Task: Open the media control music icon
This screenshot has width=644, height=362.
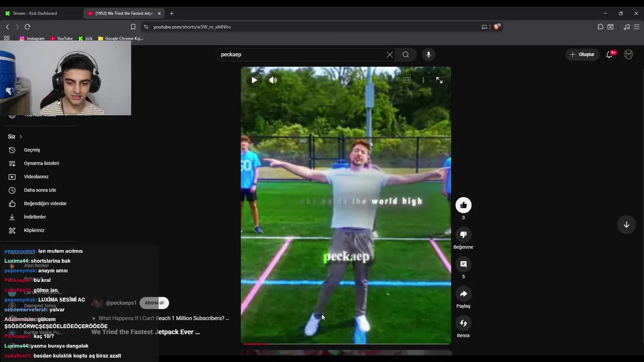Action: point(626,27)
